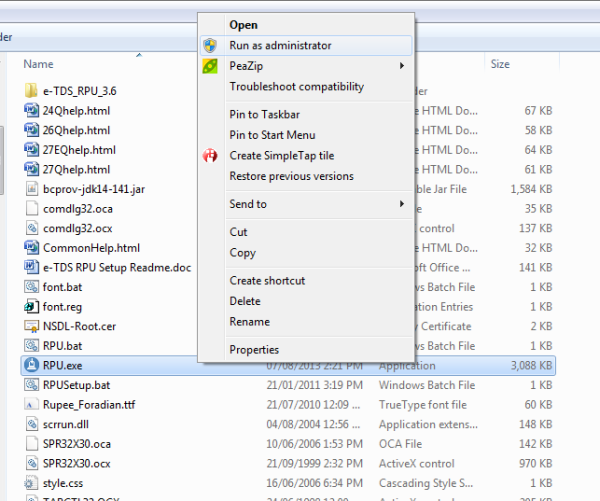Click Restore previous versions entry

pos(291,176)
